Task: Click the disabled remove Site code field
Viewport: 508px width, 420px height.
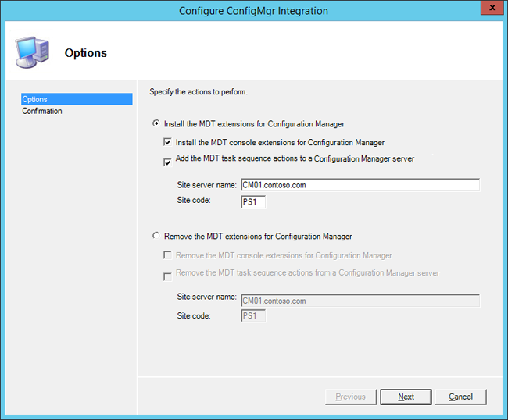Action: tap(253, 316)
